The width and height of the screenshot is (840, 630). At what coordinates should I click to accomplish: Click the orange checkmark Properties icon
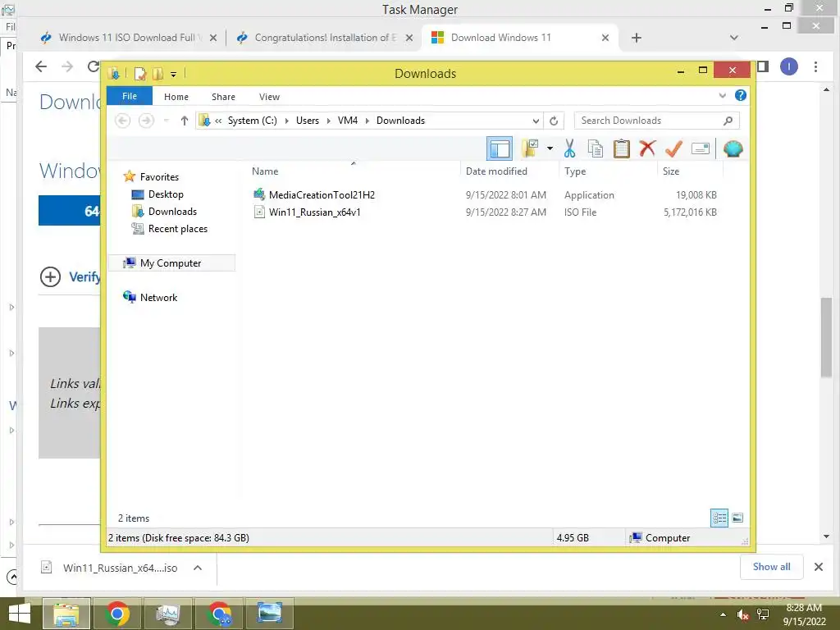point(673,148)
